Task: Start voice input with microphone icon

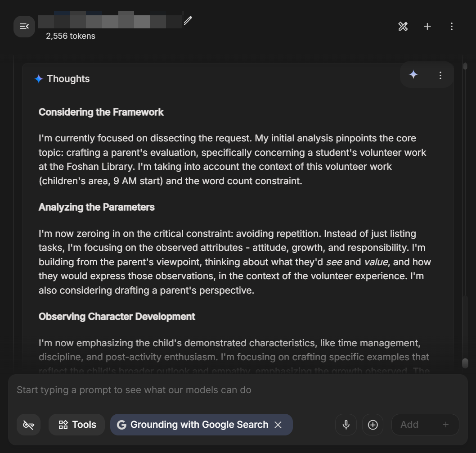Action: point(346,425)
